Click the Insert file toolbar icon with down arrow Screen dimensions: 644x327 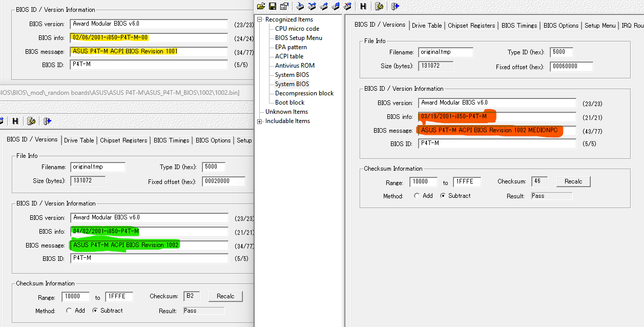pyautogui.click(x=300, y=6)
